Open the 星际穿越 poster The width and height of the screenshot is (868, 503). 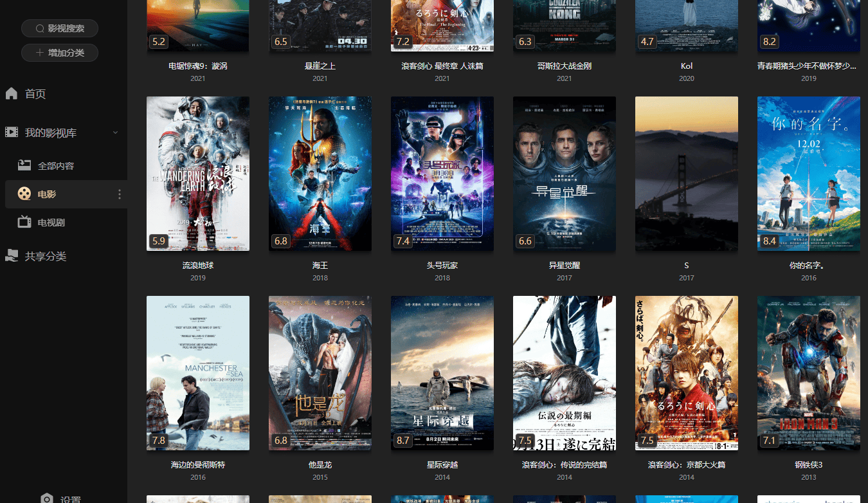coord(442,373)
